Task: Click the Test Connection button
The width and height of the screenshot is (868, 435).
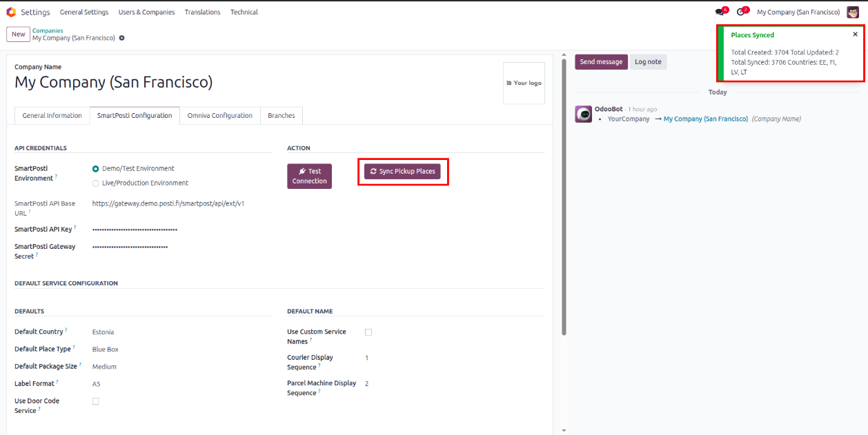Action: (309, 176)
